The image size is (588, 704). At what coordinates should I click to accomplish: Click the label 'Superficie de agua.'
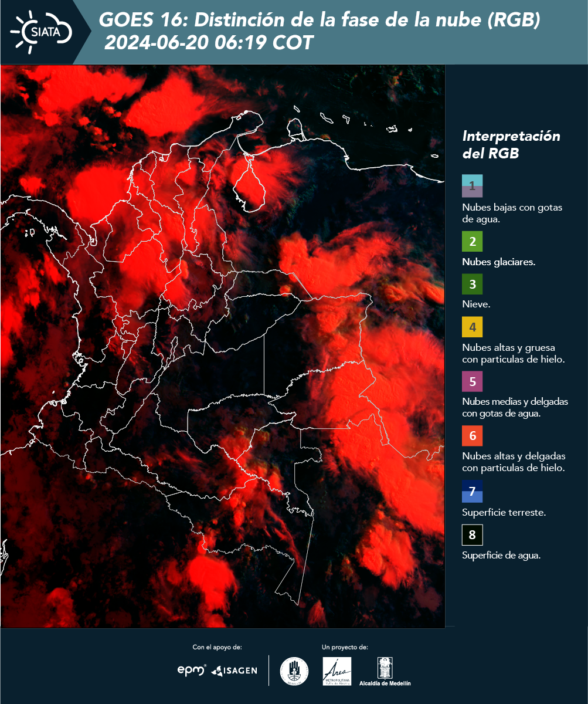click(x=501, y=556)
